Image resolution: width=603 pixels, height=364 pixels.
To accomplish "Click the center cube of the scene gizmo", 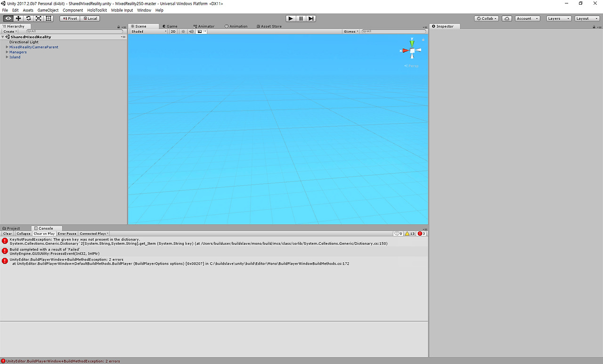I will [x=412, y=50].
